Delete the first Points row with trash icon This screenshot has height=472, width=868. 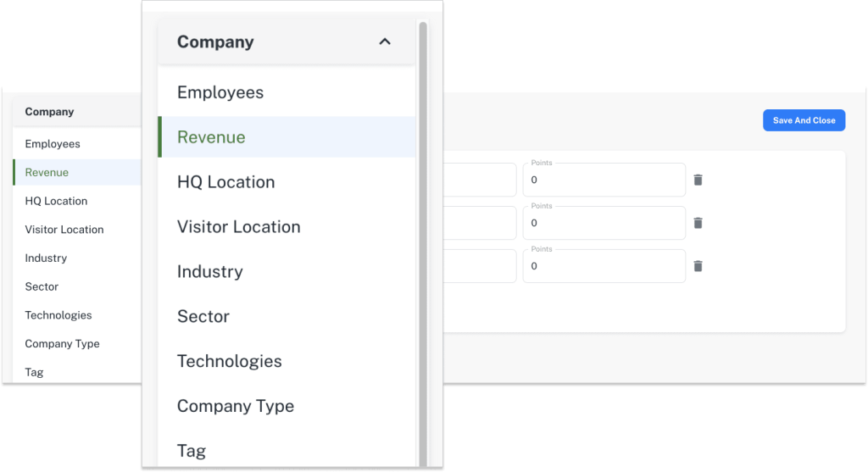(698, 180)
